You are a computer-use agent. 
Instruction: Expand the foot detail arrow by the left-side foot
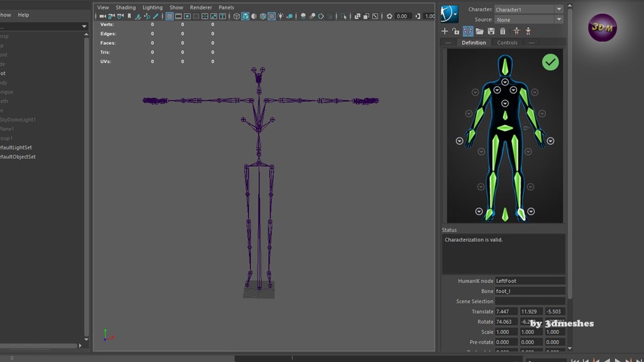point(479,211)
